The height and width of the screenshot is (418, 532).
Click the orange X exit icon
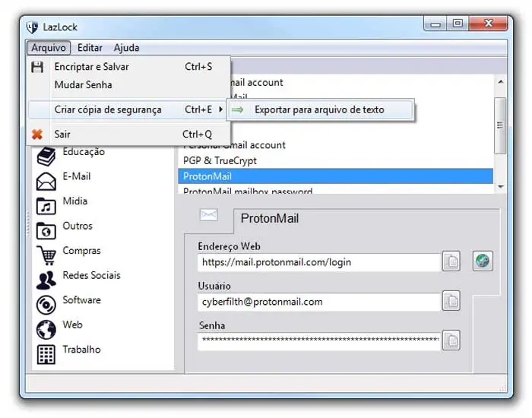[37, 135]
